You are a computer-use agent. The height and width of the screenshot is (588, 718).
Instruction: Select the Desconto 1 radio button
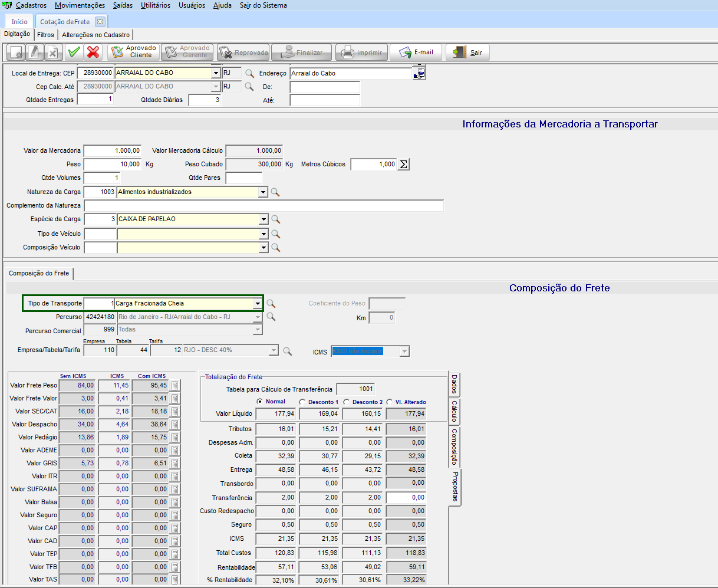[x=302, y=402]
